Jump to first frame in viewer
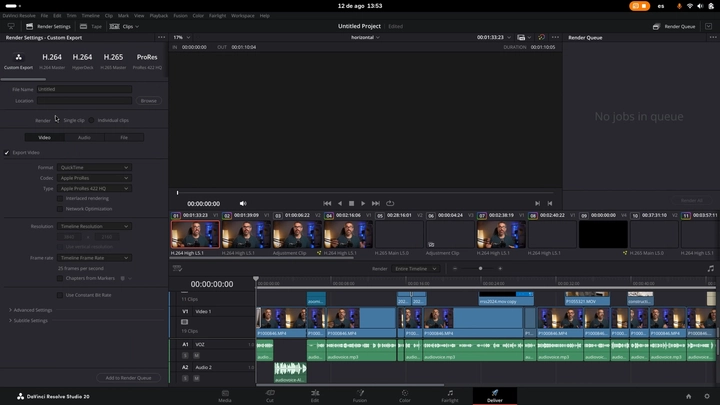The height and width of the screenshot is (405, 720). click(327, 203)
